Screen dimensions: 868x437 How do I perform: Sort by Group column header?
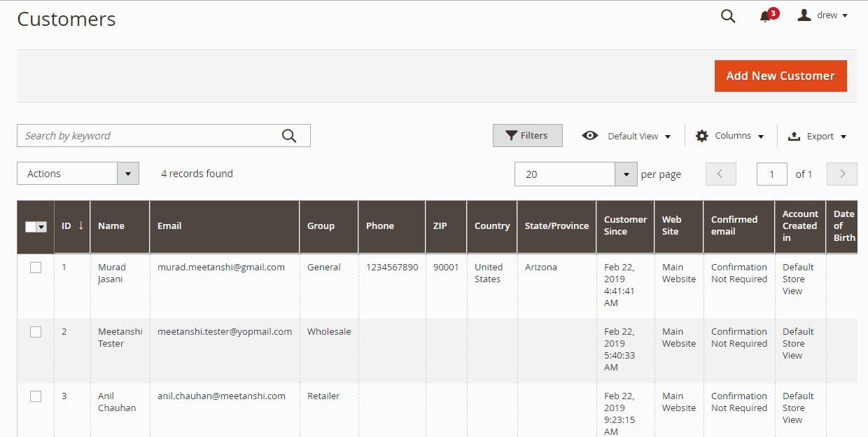click(328, 226)
